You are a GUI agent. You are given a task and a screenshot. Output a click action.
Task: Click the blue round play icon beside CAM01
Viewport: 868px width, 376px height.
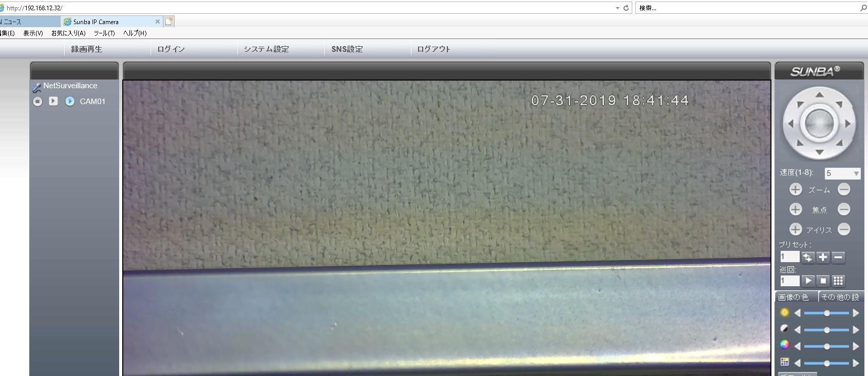(70, 102)
